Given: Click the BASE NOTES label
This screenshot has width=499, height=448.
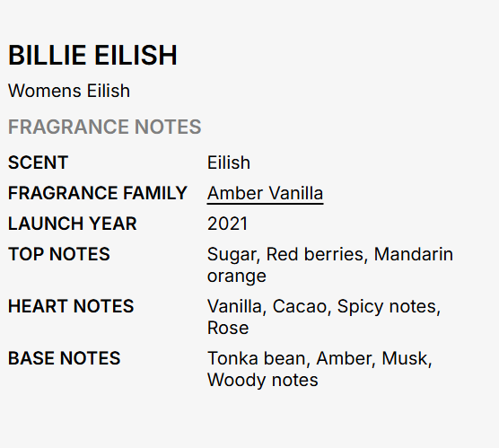Looking at the screenshot, I should pyautogui.click(x=65, y=358).
